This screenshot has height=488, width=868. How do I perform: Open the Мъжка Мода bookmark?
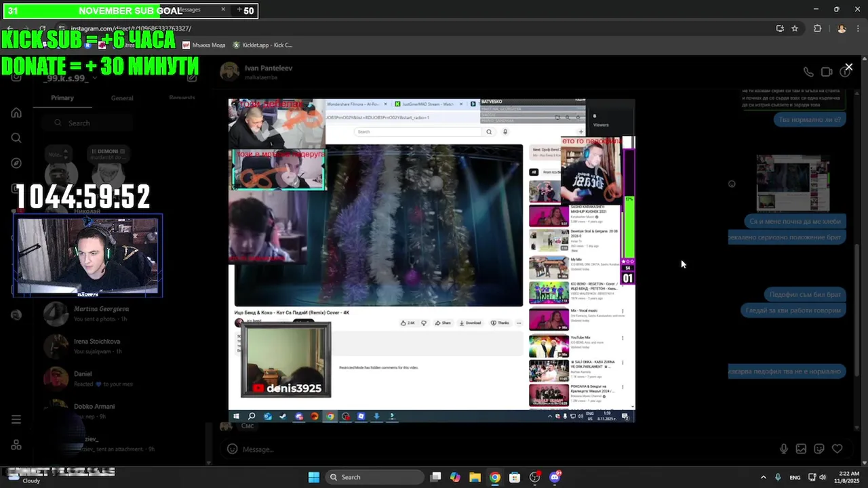(x=203, y=45)
